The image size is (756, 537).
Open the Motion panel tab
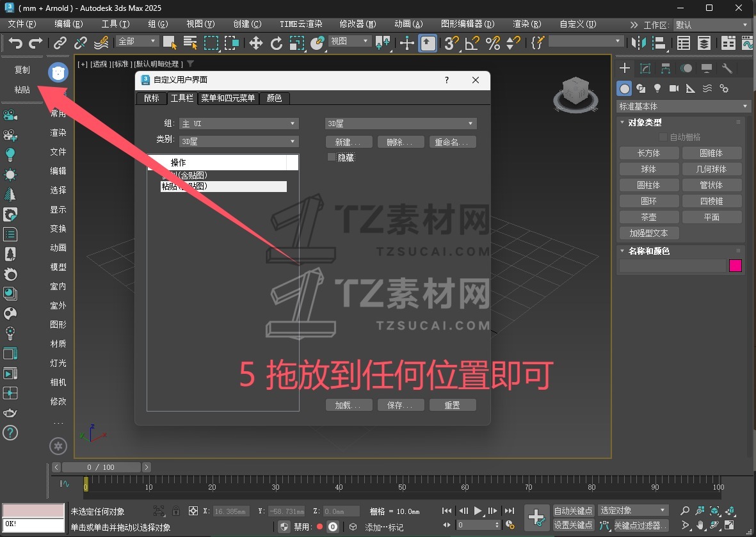click(686, 68)
